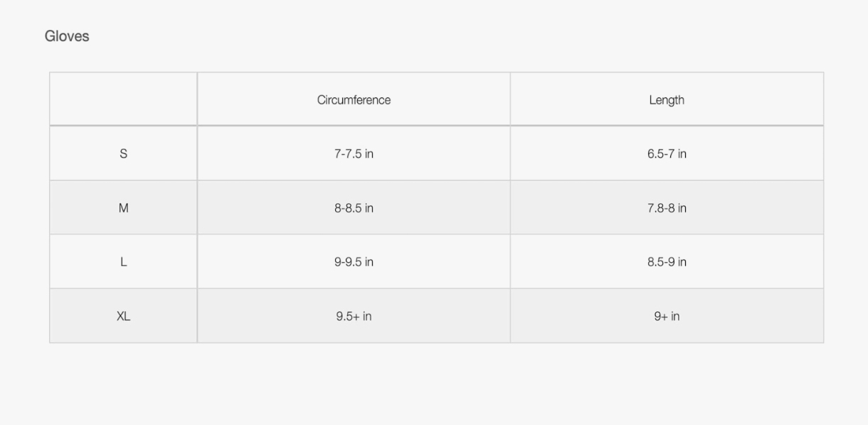Click the S size label
This screenshot has width=868, height=425.
pos(123,154)
